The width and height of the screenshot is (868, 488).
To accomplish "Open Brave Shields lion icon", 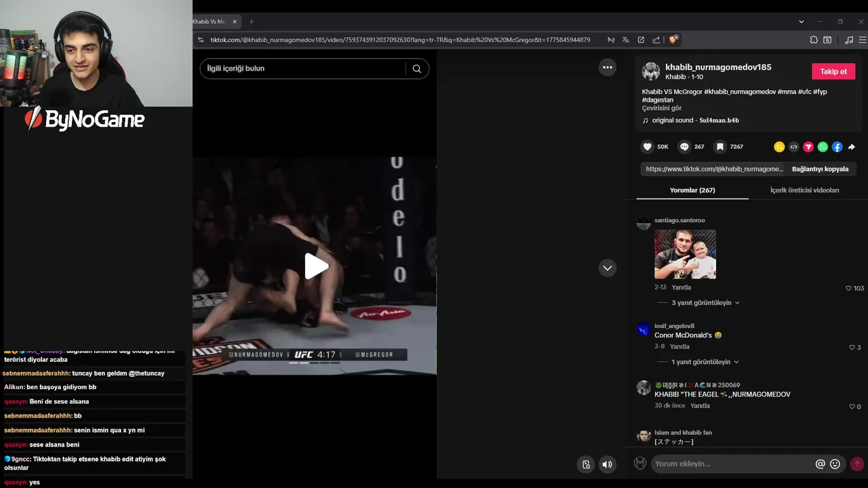I will click(x=673, y=39).
